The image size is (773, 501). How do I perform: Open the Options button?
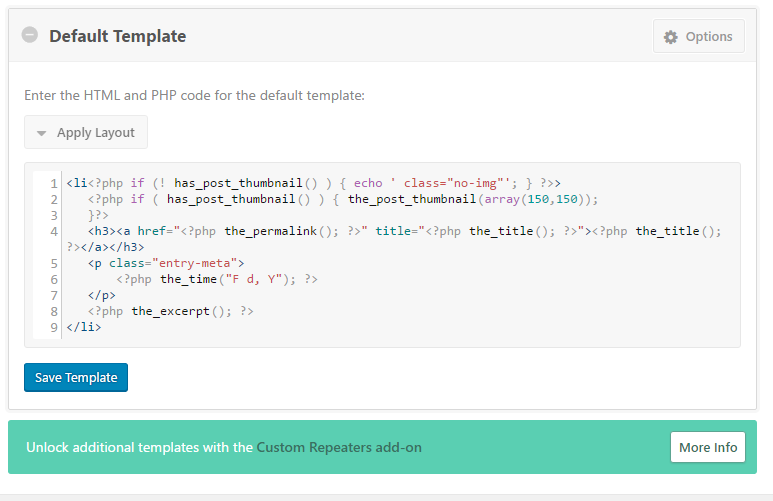tap(699, 36)
